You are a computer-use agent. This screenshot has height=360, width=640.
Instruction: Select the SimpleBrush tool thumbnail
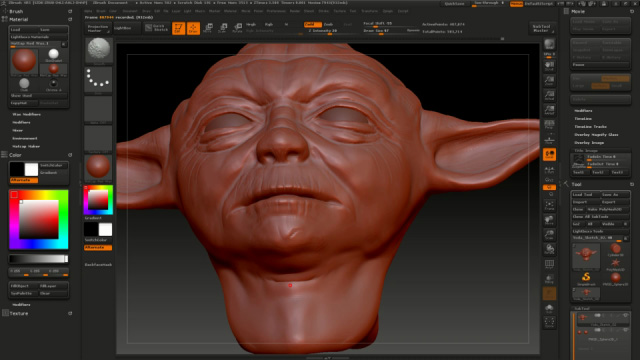coord(586,278)
